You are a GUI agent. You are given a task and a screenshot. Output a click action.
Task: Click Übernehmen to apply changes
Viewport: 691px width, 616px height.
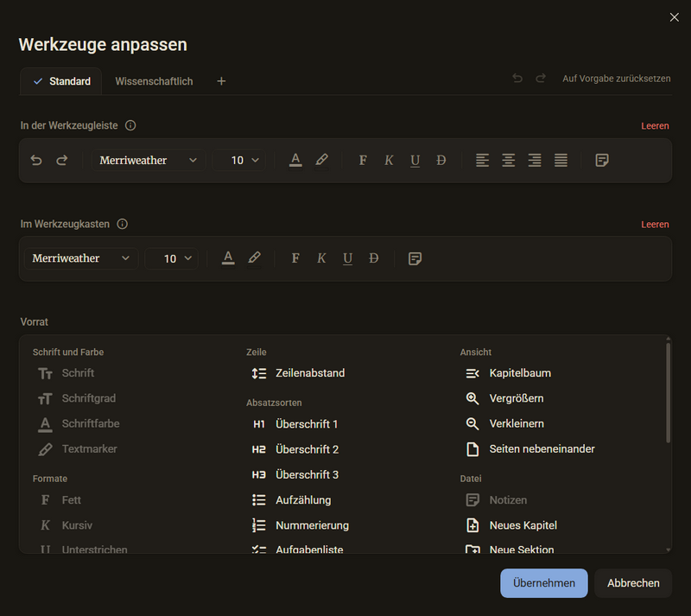544,583
